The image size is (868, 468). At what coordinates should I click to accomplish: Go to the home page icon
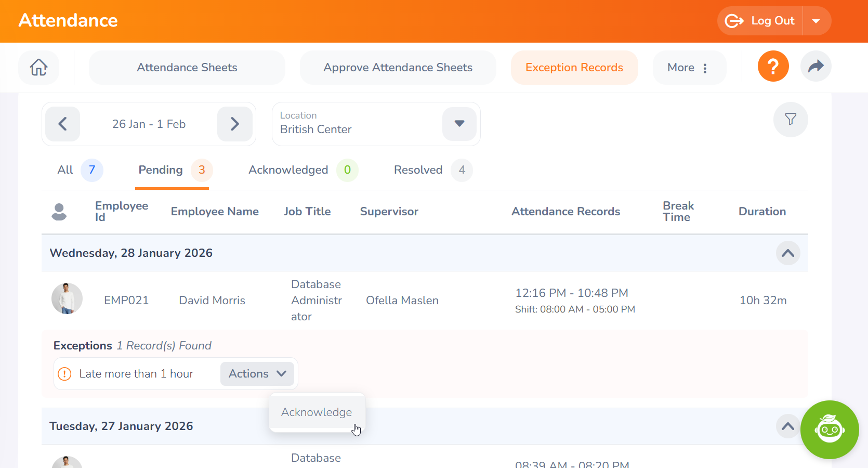[38, 68]
